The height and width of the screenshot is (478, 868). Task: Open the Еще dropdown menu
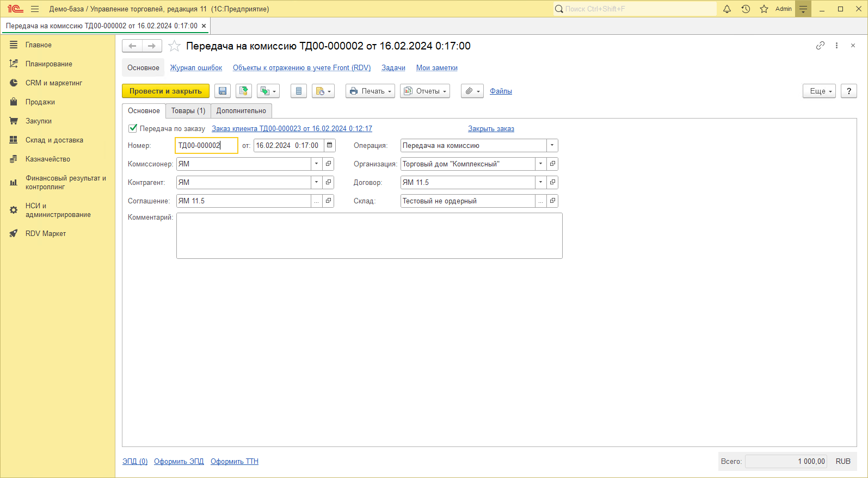pos(819,91)
